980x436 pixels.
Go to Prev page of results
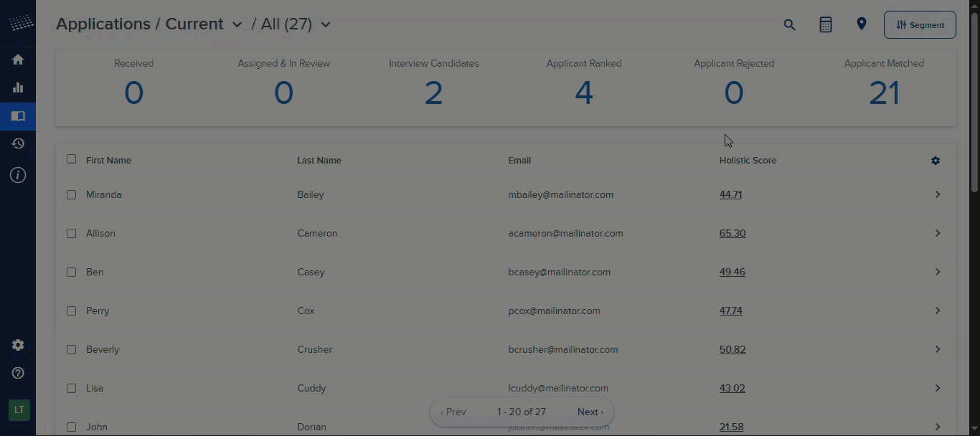453,412
